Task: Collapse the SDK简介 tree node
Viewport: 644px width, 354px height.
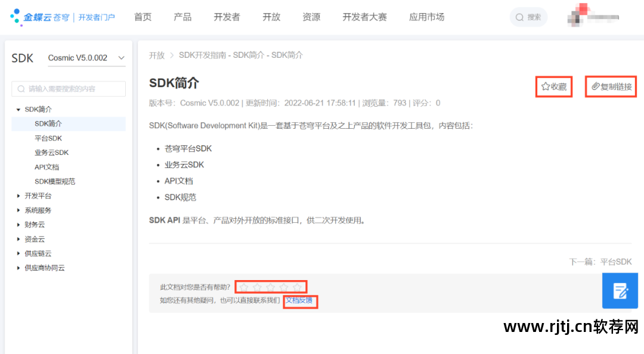Action: [x=18, y=110]
